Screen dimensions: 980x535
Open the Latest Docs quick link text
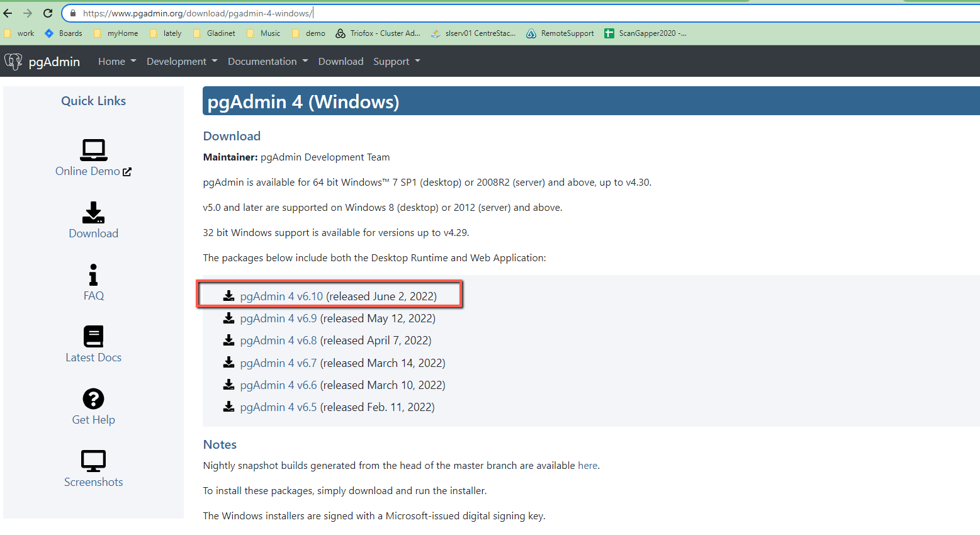coord(94,358)
